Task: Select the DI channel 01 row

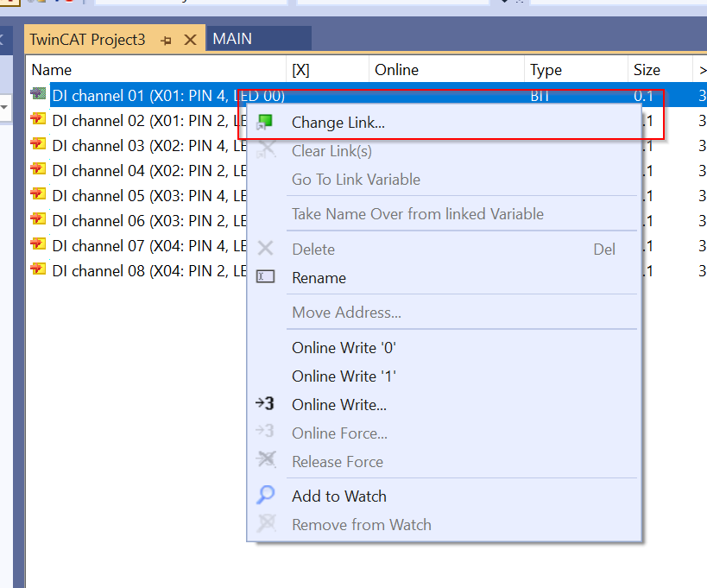Action: [x=168, y=96]
